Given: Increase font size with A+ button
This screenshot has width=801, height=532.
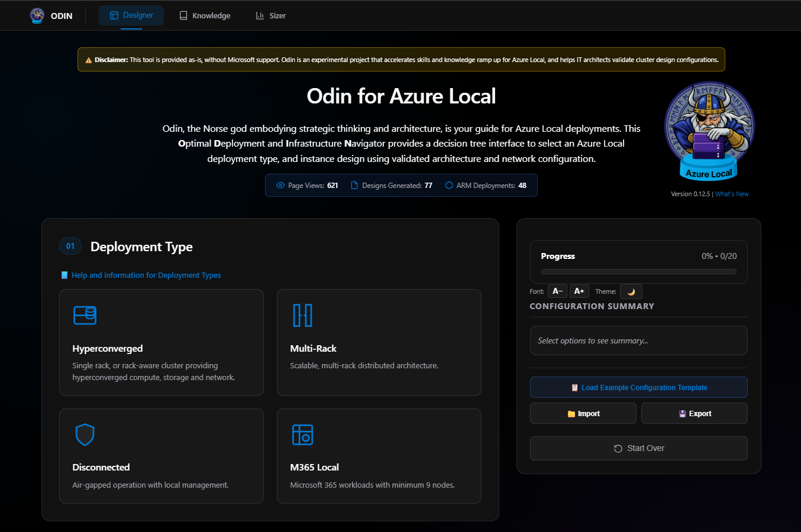Looking at the screenshot, I should [x=579, y=291].
